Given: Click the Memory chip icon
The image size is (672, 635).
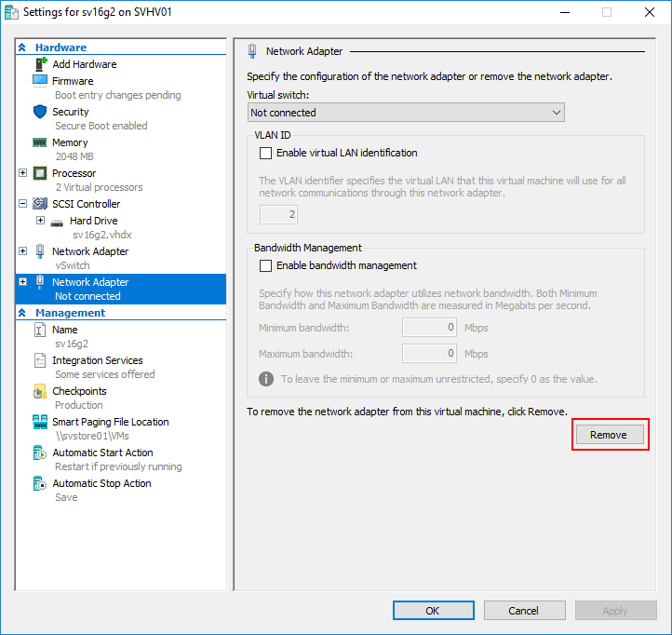Looking at the screenshot, I should (40, 142).
